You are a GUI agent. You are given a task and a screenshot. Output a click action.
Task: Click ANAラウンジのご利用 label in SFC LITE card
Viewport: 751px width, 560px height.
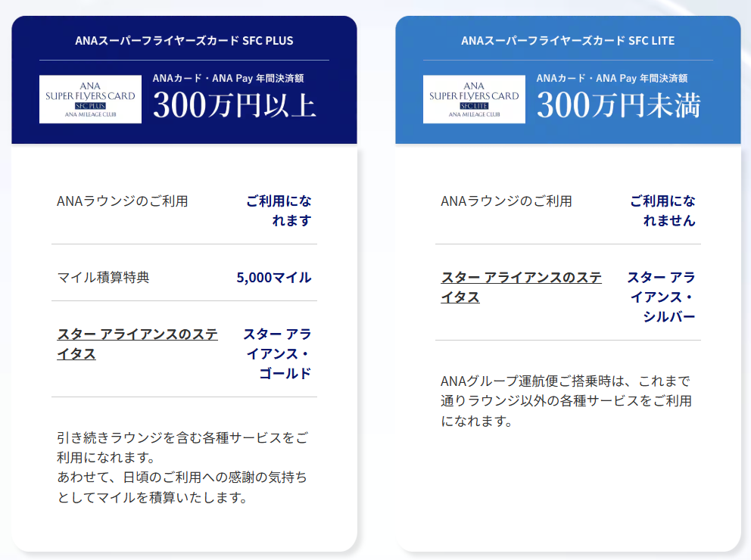point(506,201)
